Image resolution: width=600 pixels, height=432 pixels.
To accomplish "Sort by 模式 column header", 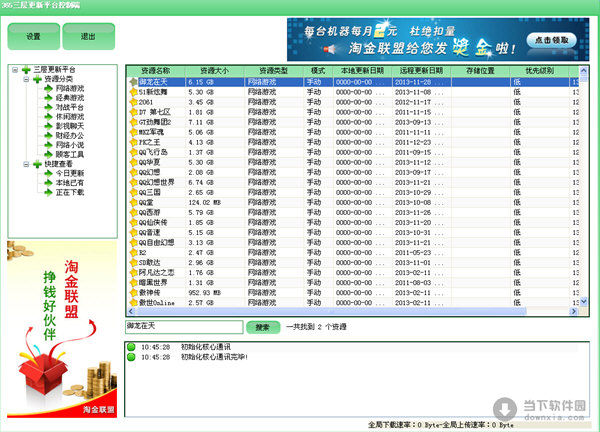I will click(x=318, y=71).
